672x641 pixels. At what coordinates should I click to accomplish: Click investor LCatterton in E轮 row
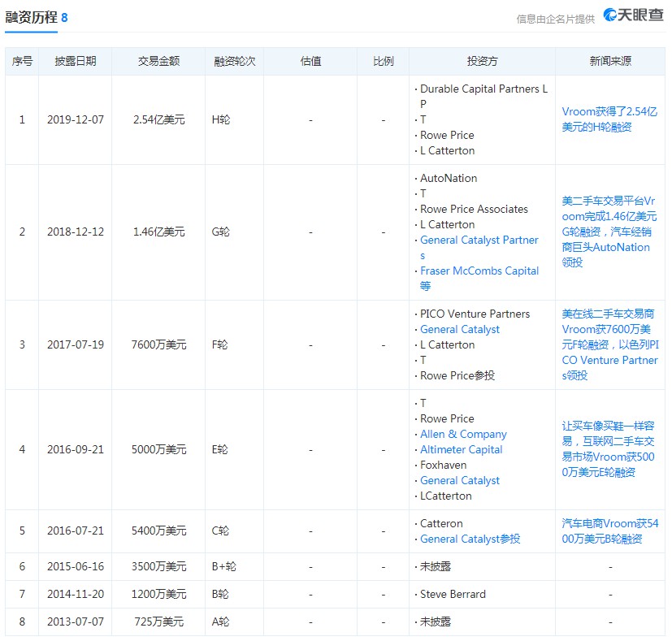pyautogui.click(x=446, y=496)
